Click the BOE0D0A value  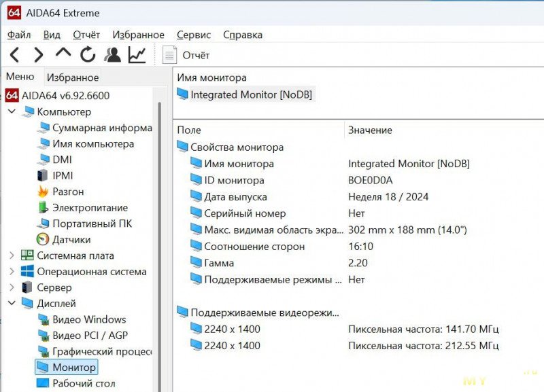coord(370,180)
